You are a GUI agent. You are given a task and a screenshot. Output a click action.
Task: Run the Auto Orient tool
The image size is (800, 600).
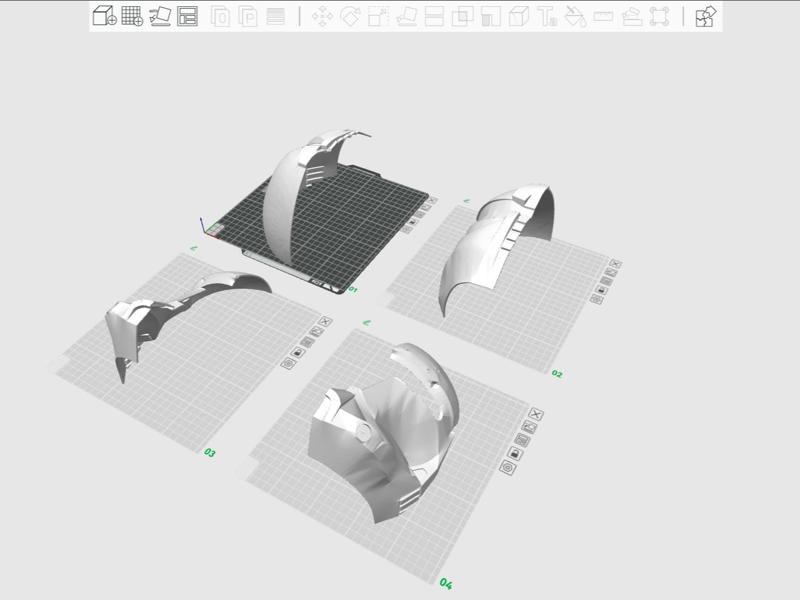click(160, 16)
